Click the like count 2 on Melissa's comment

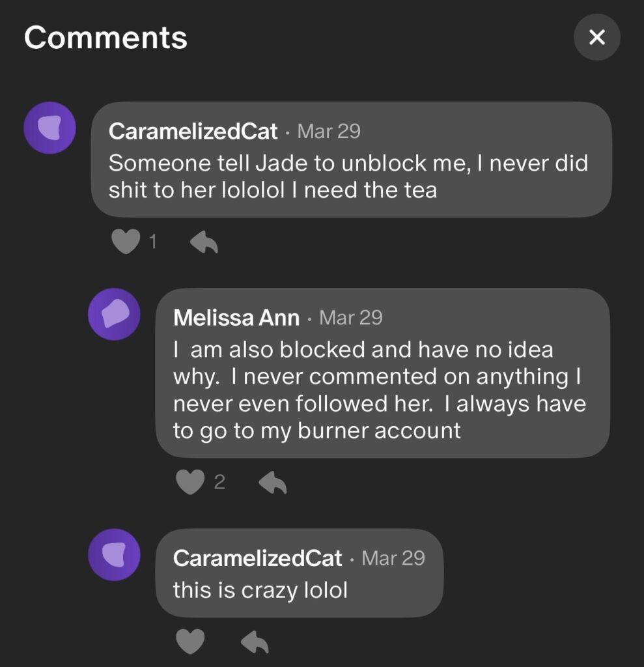click(219, 482)
